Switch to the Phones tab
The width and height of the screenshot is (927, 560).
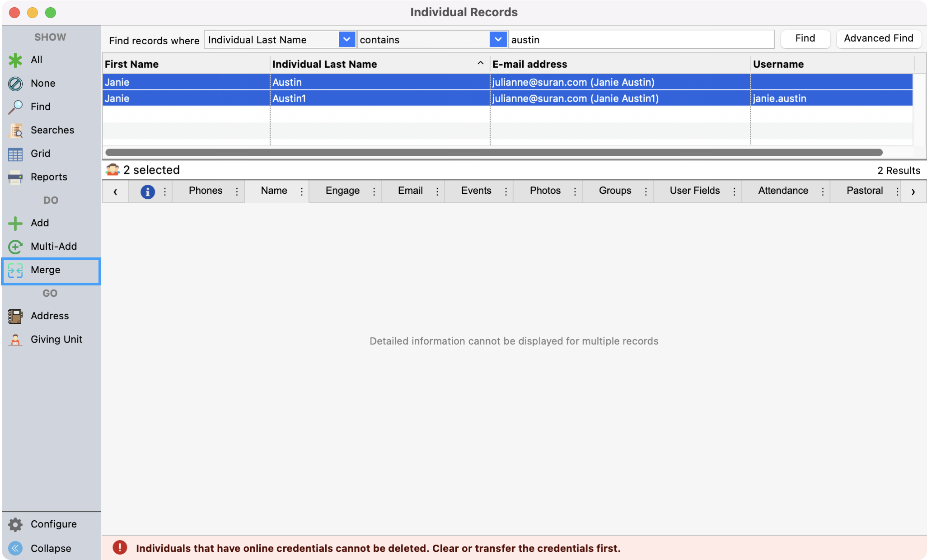pyautogui.click(x=206, y=191)
